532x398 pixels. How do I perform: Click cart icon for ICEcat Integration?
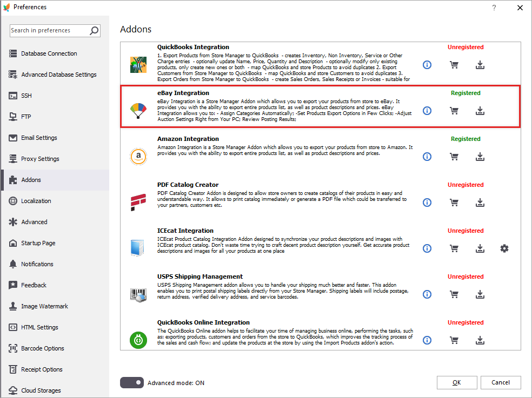(454, 248)
